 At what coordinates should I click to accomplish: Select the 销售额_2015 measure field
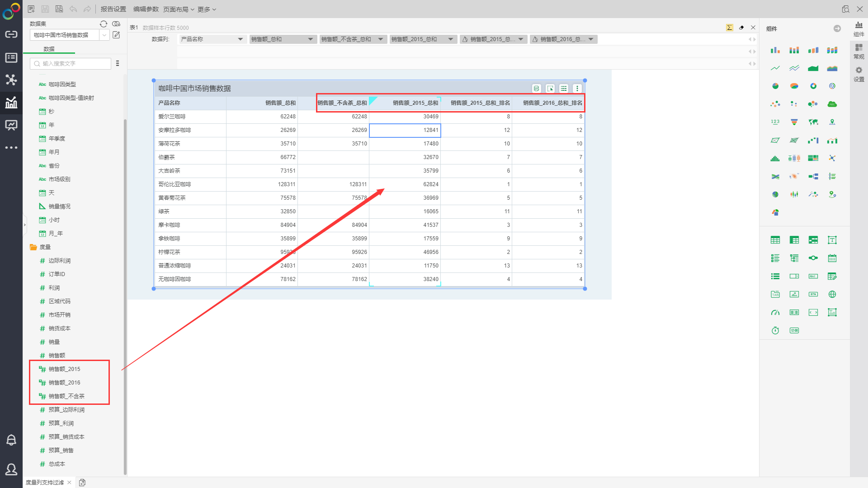[x=64, y=369]
